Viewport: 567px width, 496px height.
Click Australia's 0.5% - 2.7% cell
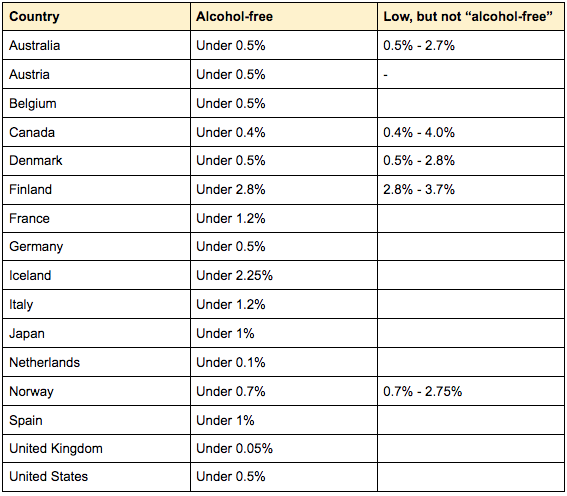click(x=471, y=45)
